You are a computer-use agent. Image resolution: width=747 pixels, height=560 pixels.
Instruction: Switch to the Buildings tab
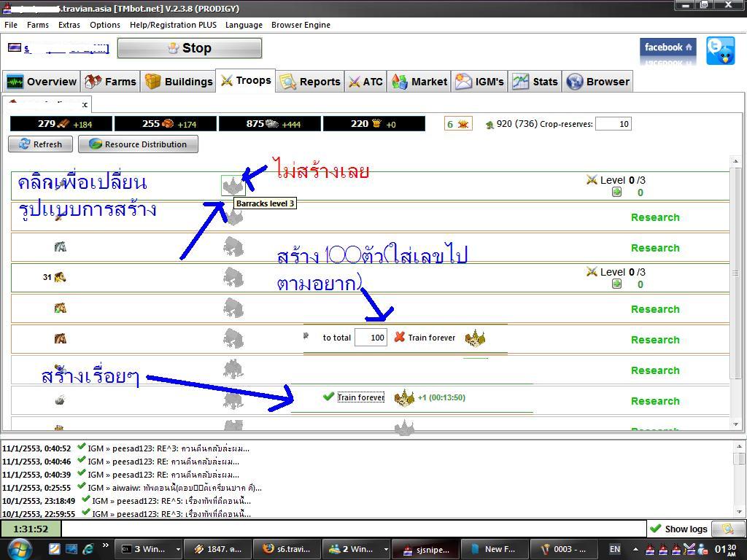coord(179,82)
